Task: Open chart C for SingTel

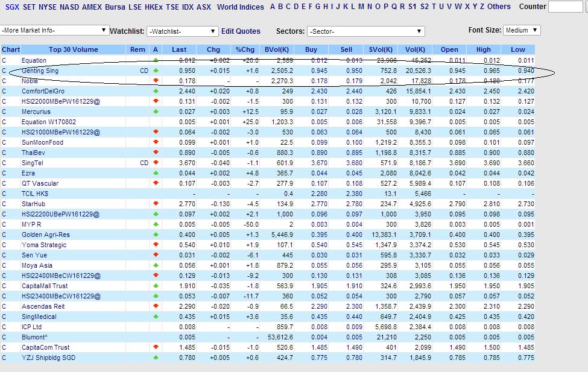Action: pyautogui.click(x=4, y=163)
